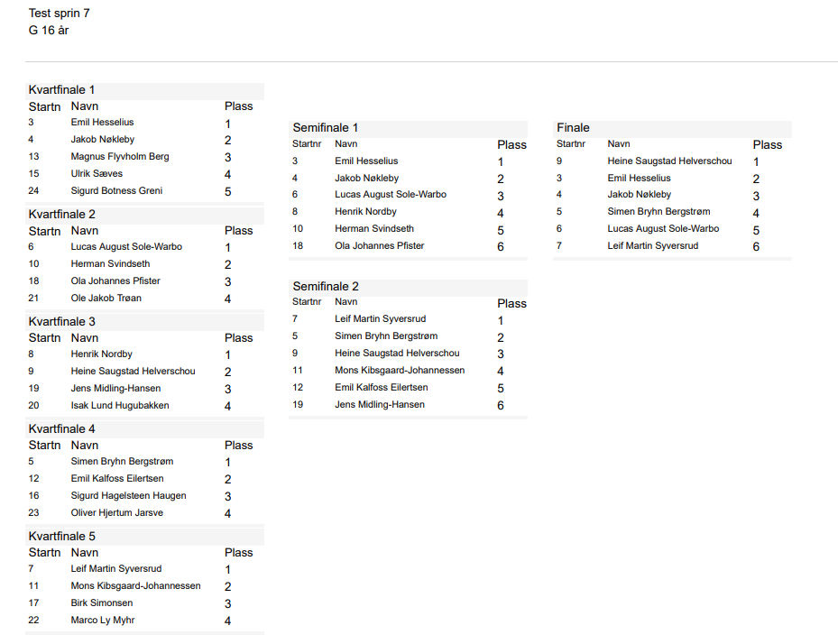Image resolution: width=838 pixels, height=644 pixels.
Task: Click Leif Martin Syversrud in Kvartfinale 5
Action: tap(116, 569)
